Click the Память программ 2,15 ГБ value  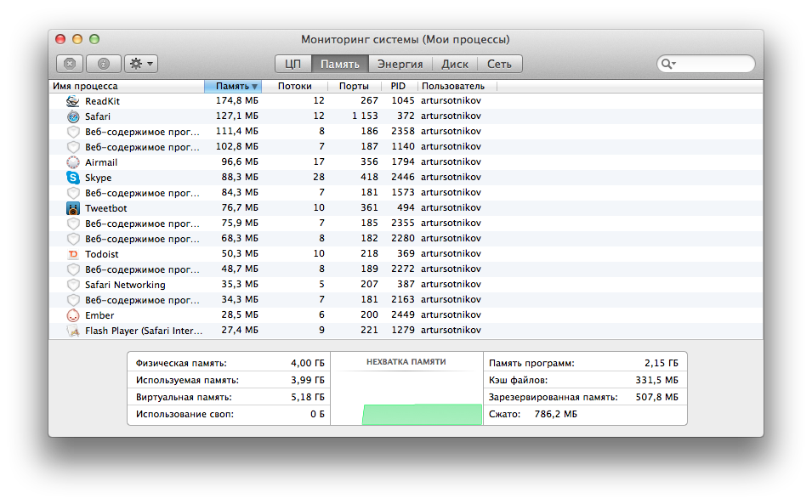(662, 363)
